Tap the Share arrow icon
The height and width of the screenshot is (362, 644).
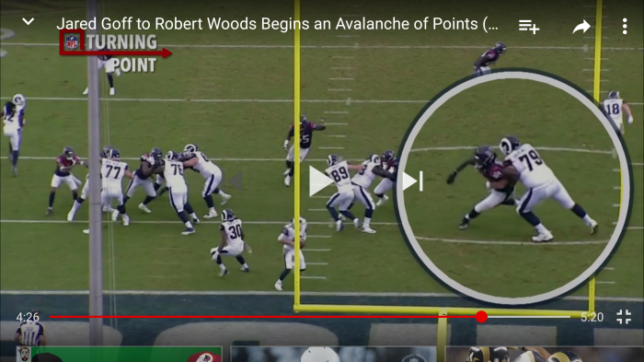581,27
